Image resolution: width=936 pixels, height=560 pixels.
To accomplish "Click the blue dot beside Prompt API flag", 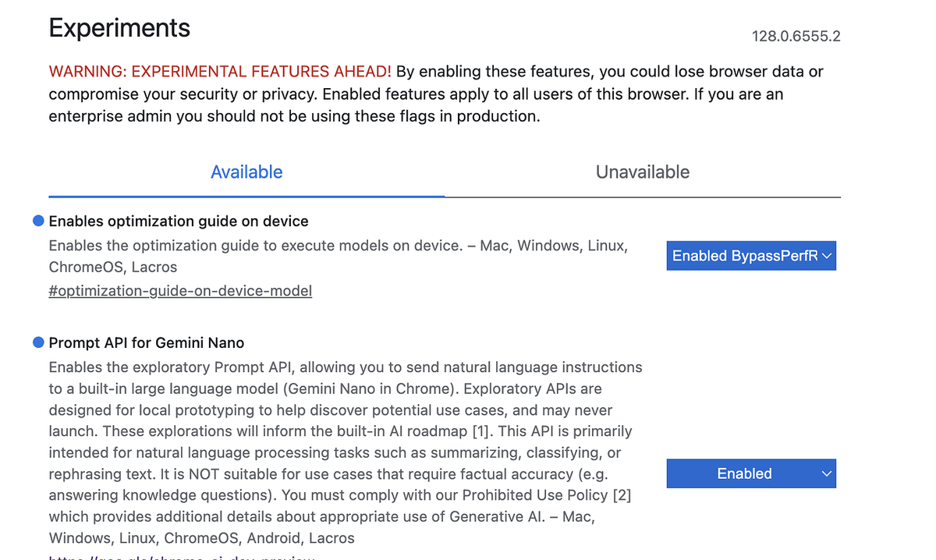I will point(38,342).
